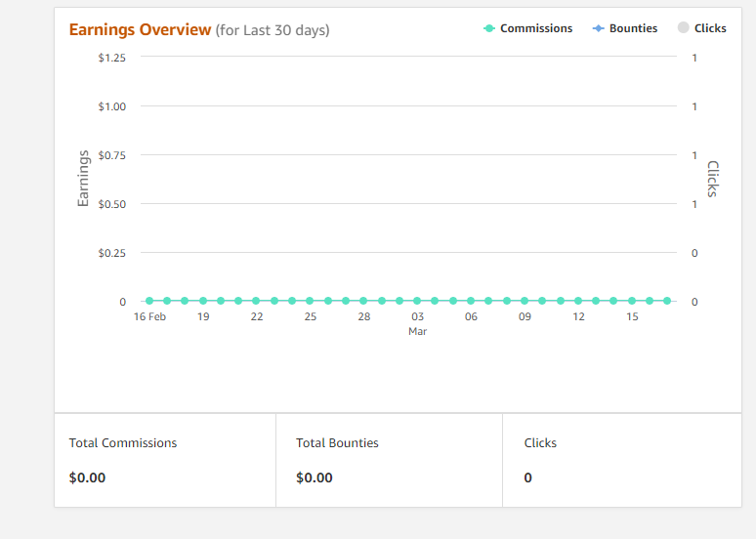
Task: Click the 16 Feb commissions data point
Action: [149, 301]
